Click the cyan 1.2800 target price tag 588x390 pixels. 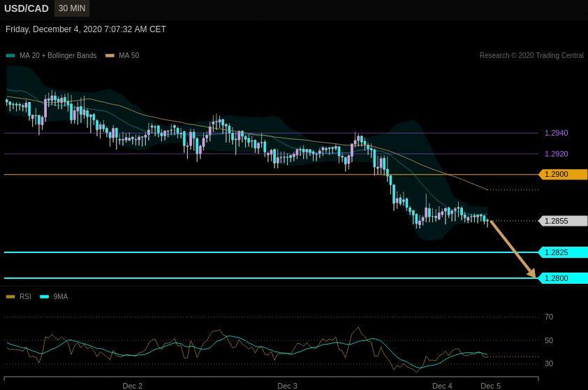click(564, 278)
